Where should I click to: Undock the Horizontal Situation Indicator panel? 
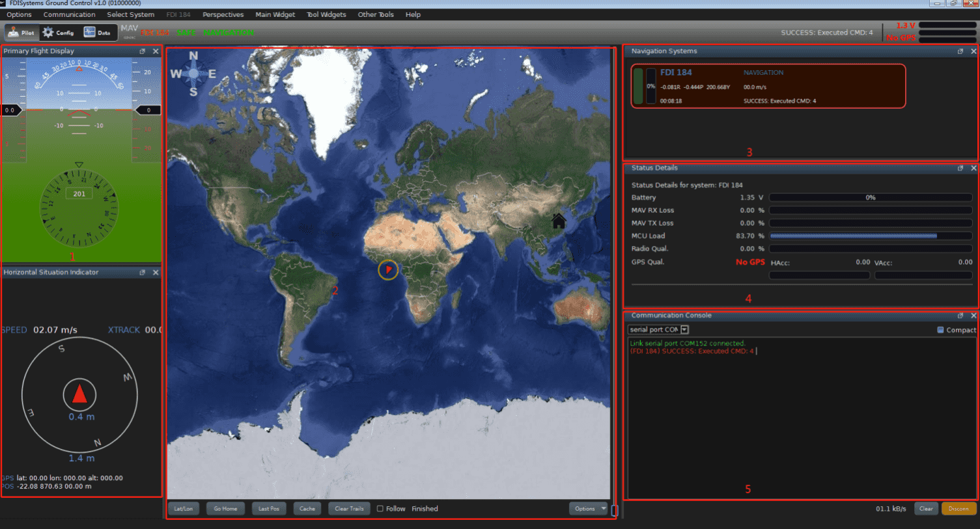point(143,273)
